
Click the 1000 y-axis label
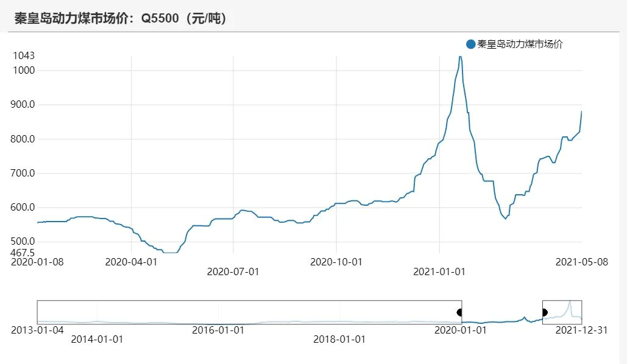[24, 71]
